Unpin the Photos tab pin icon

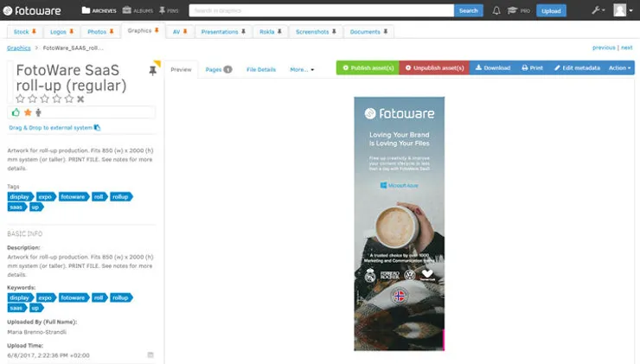[x=112, y=31]
